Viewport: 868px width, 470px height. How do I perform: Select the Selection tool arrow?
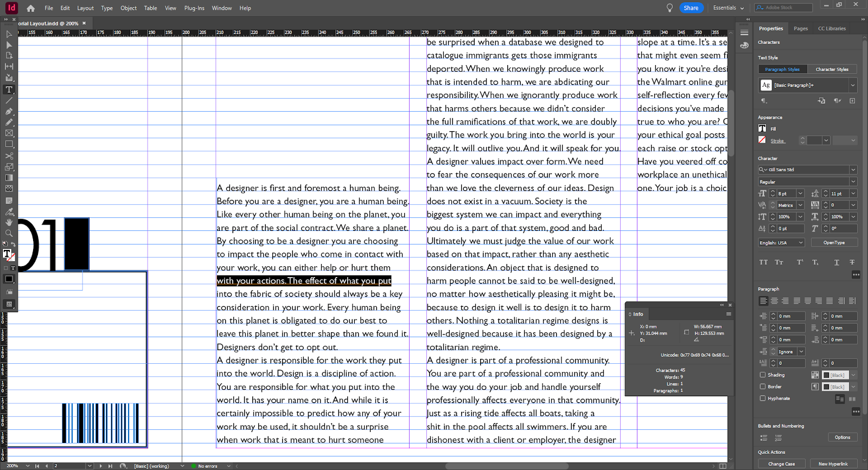(x=9, y=34)
